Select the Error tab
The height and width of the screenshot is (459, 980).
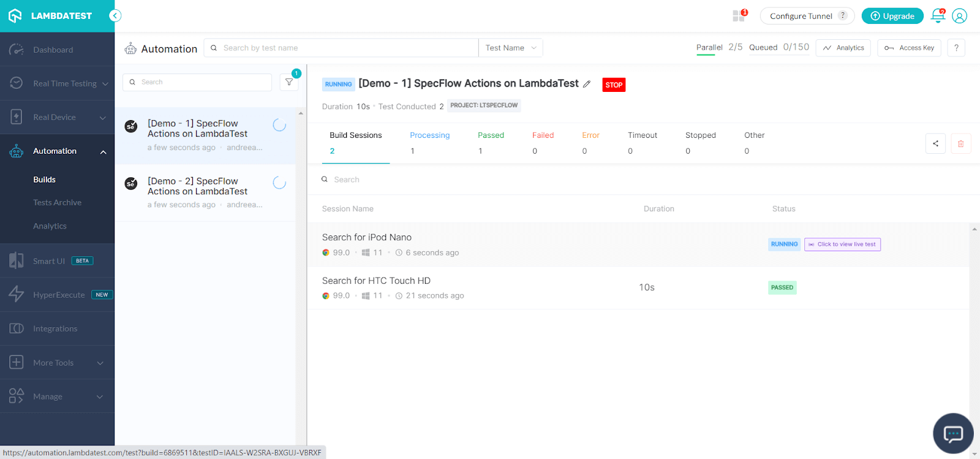point(590,143)
